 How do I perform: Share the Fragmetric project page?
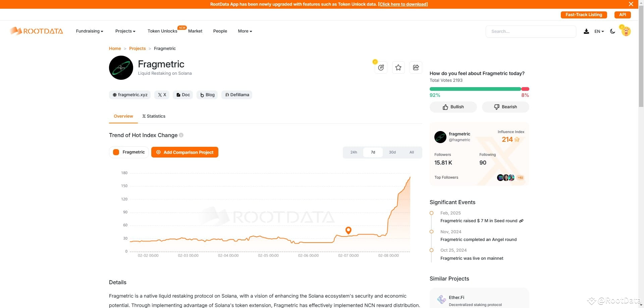416,67
